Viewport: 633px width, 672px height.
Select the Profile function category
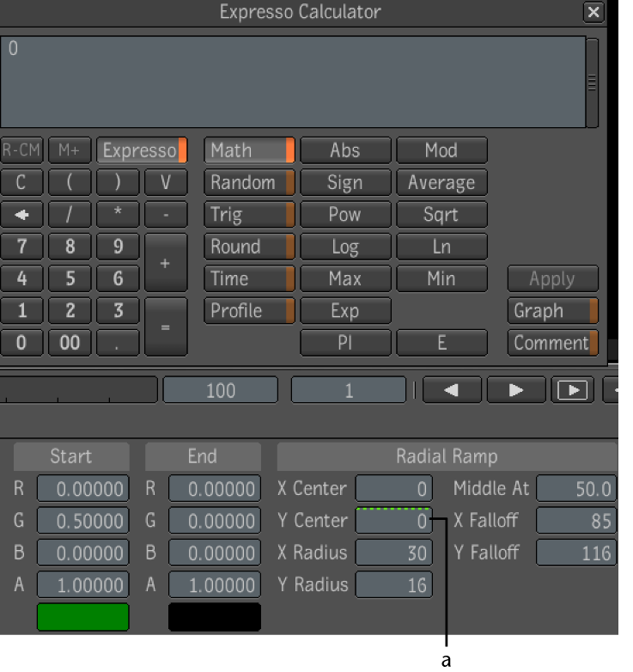click(x=249, y=311)
